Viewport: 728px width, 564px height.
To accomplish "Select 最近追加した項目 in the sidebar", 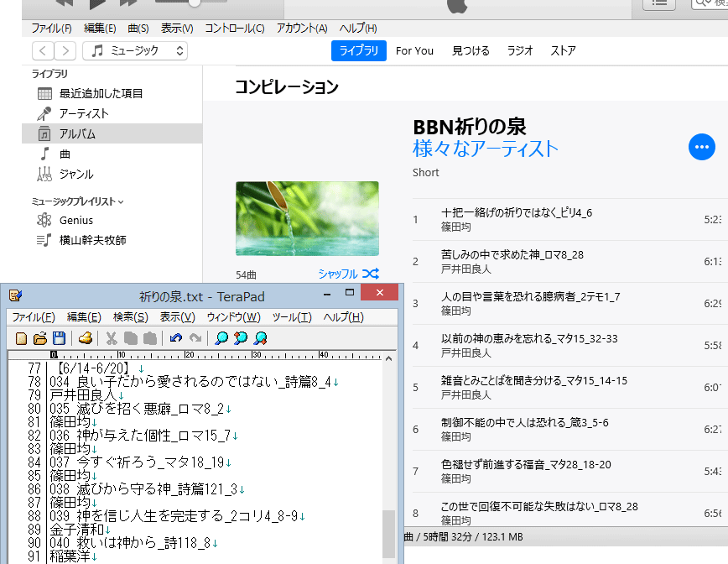I will click(112, 93).
